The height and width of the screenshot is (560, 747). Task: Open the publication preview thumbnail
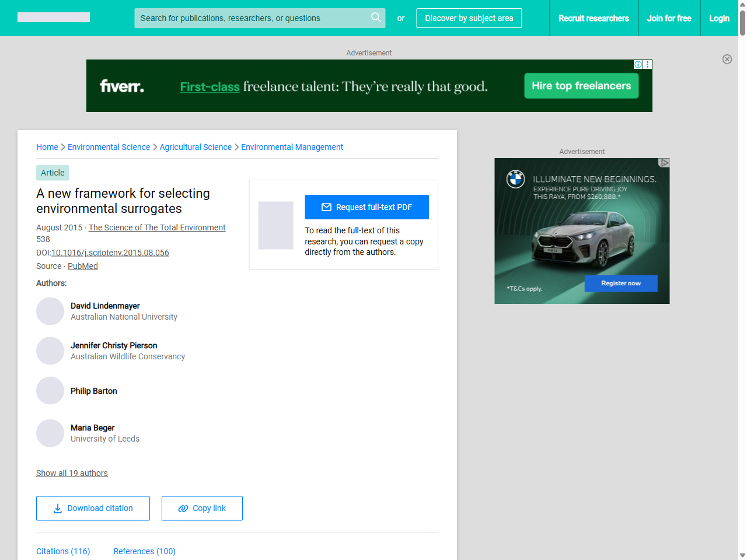[275, 225]
